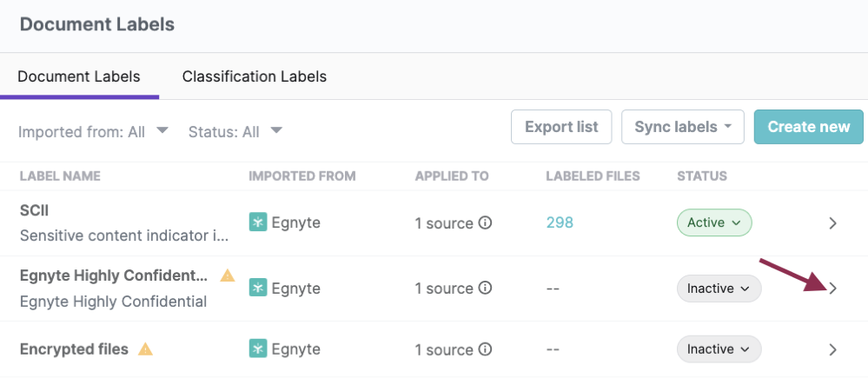Open Inactive status dropdown for Egnyte Highly Confidential

(x=719, y=288)
